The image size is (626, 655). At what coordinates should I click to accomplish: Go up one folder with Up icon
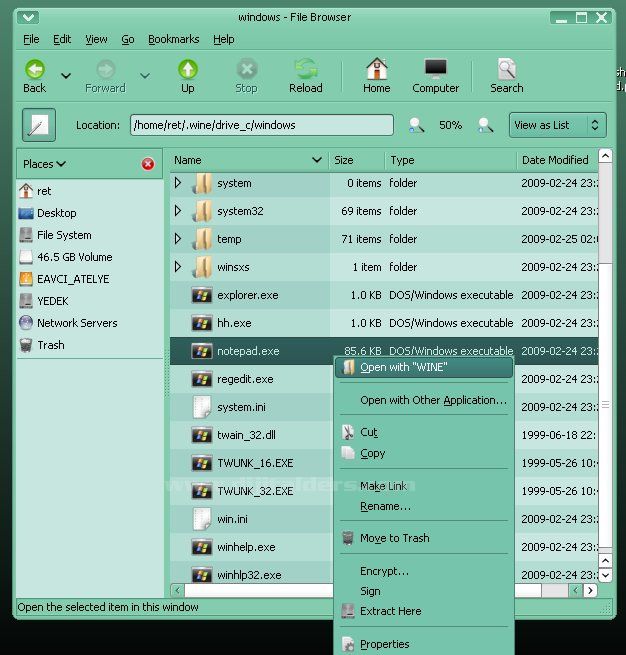187,70
